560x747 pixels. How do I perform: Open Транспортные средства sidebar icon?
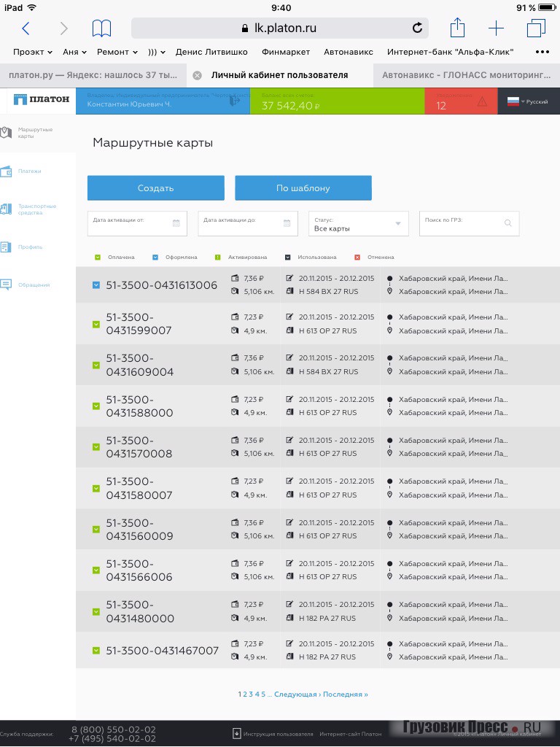point(6,209)
